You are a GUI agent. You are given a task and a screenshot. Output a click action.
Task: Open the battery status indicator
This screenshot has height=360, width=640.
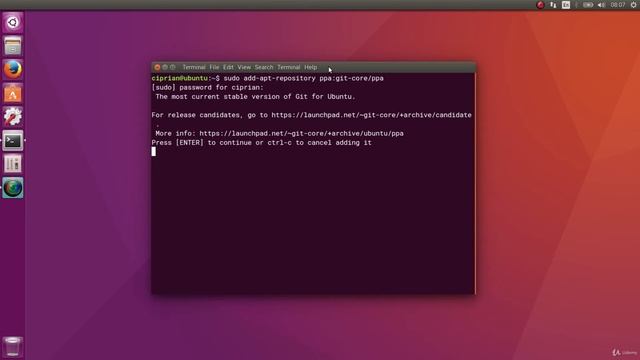coord(588,5)
